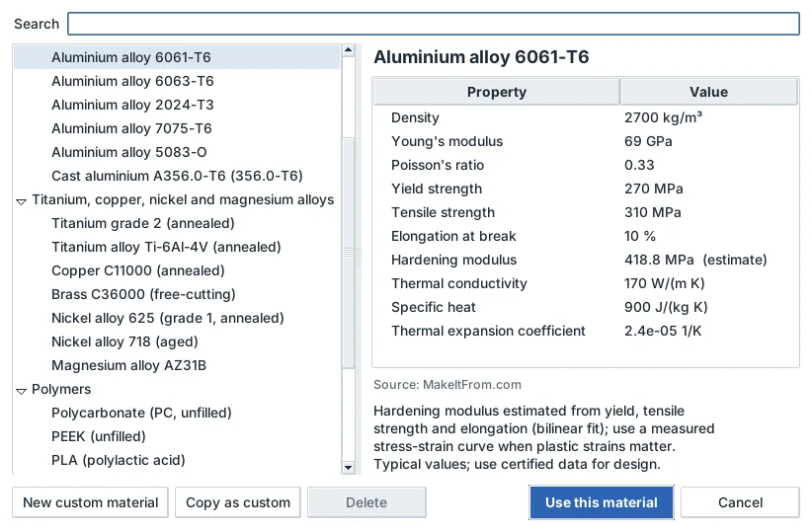Select Polycarbonate (PC, unfilled)
This screenshot has width=812, height=532.
pos(177,413)
